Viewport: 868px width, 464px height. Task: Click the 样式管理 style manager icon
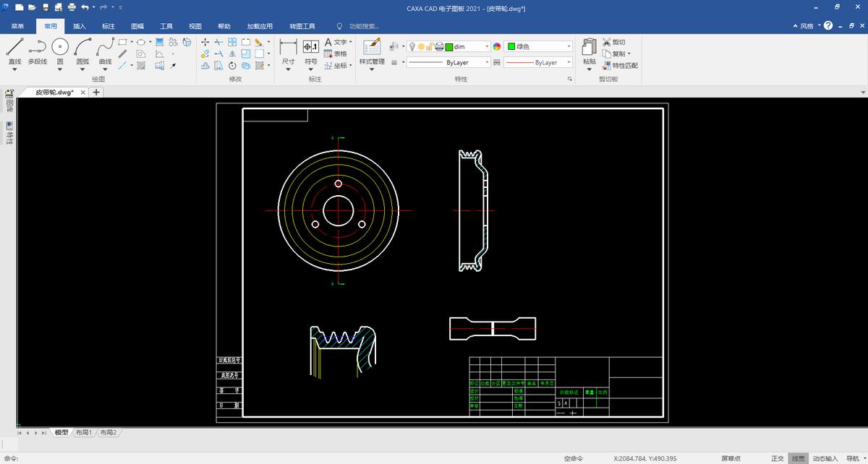(372, 48)
